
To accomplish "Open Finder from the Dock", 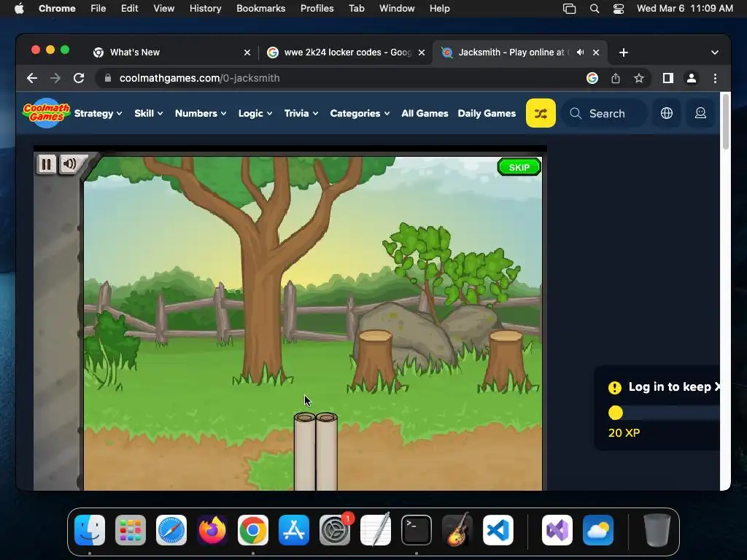I will 90,530.
